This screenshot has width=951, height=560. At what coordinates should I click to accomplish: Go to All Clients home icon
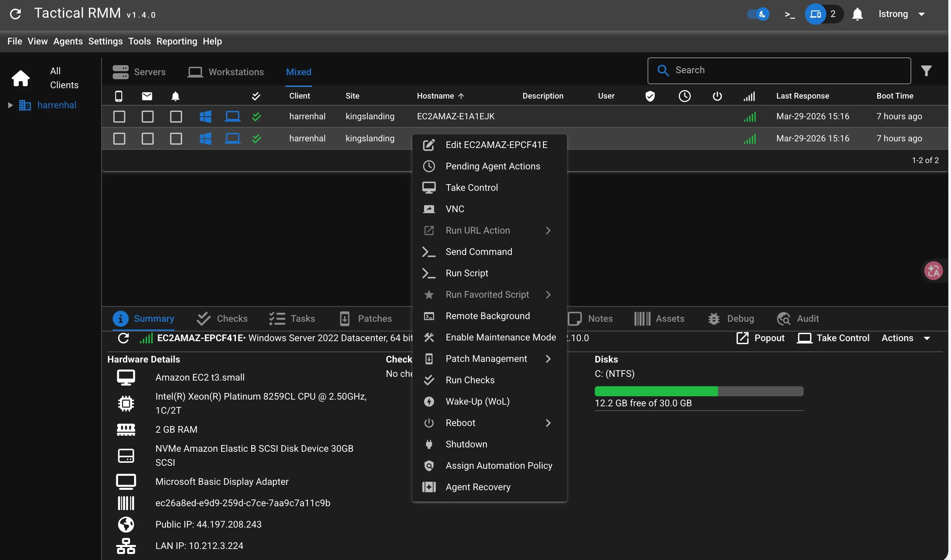21,78
